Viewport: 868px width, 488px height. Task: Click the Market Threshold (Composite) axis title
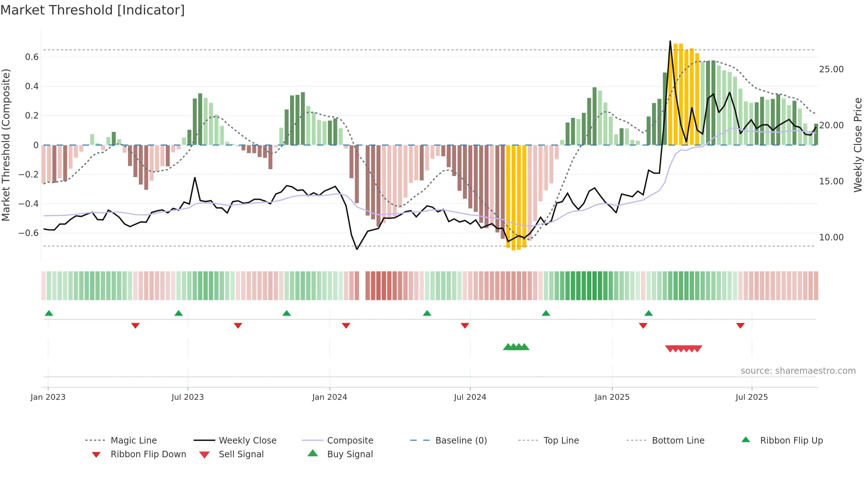[x=6, y=145]
